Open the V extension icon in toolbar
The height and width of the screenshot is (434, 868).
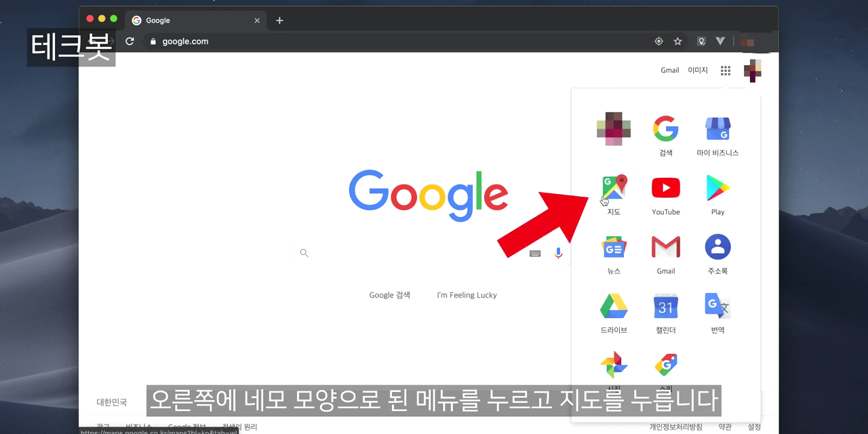point(720,41)
